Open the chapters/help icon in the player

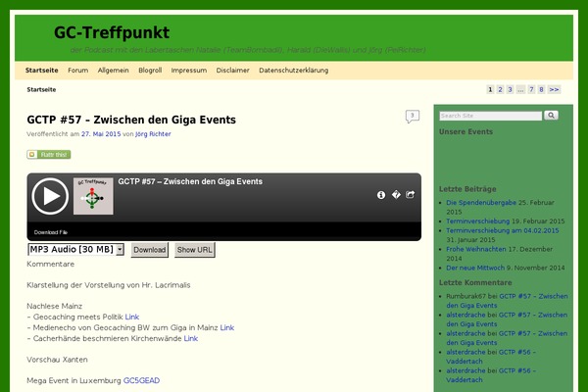396,194
